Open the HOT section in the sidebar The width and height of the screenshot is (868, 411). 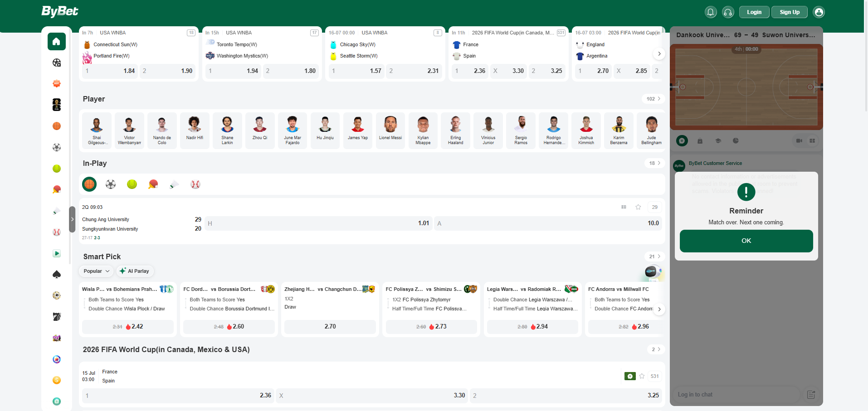[x=57, y=84]
